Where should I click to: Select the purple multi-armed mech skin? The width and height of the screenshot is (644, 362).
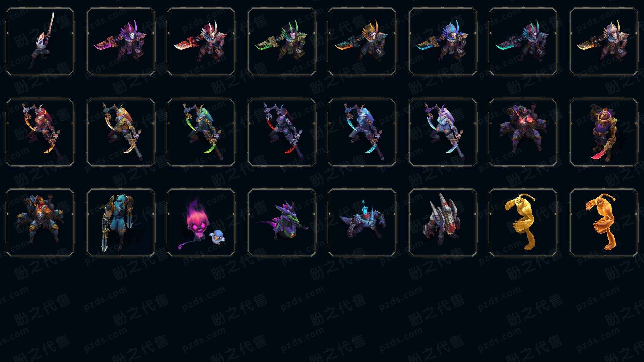pos(523,132)
